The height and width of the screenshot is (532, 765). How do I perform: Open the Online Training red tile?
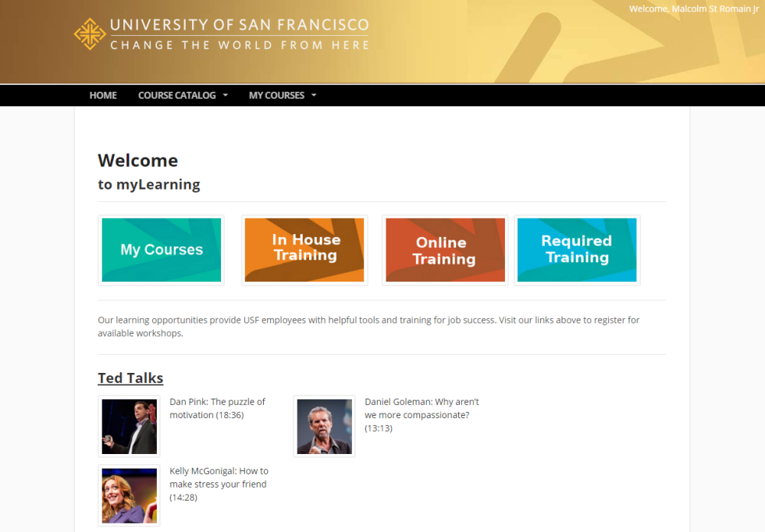point(445,250)
